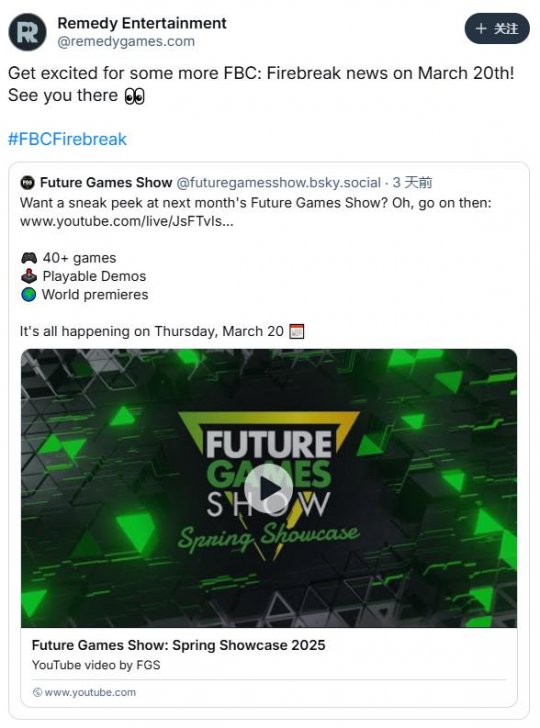Click the eyes emoji after See you there
Image resolution: width=540 pixels, height=728 pixels.
click(x=135, y=96)
